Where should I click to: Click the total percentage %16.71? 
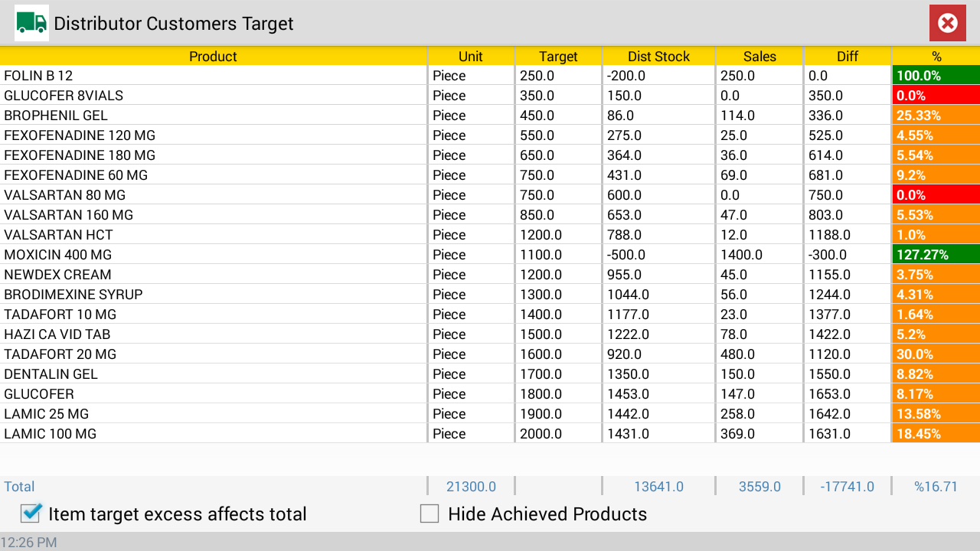tap(936, 486)
